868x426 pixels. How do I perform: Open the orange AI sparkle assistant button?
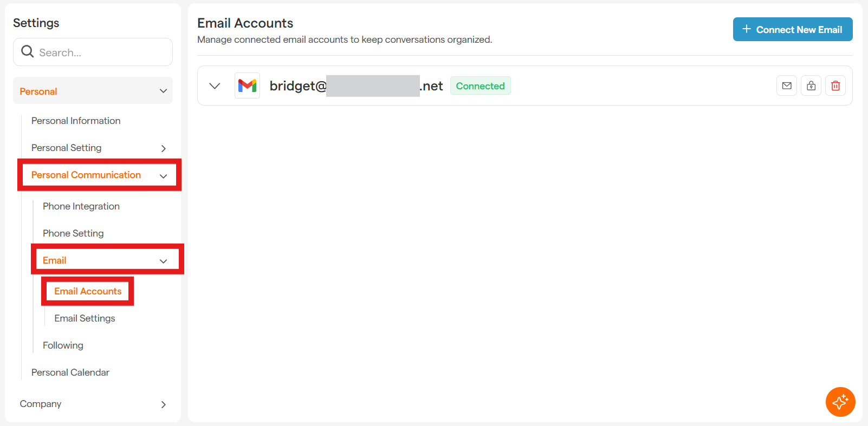click(840, 402)
